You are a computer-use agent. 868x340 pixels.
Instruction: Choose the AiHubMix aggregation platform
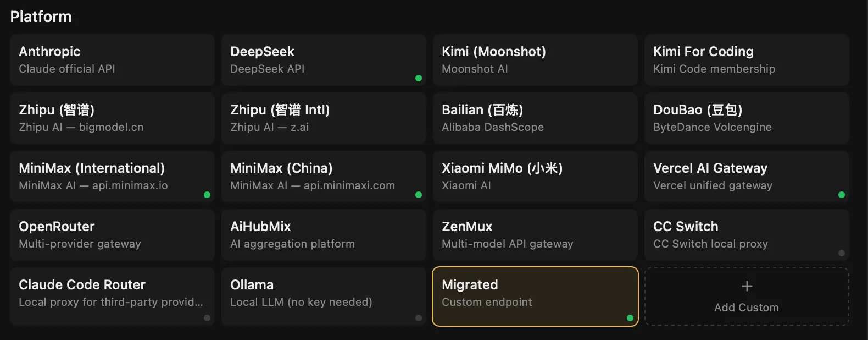323,234
